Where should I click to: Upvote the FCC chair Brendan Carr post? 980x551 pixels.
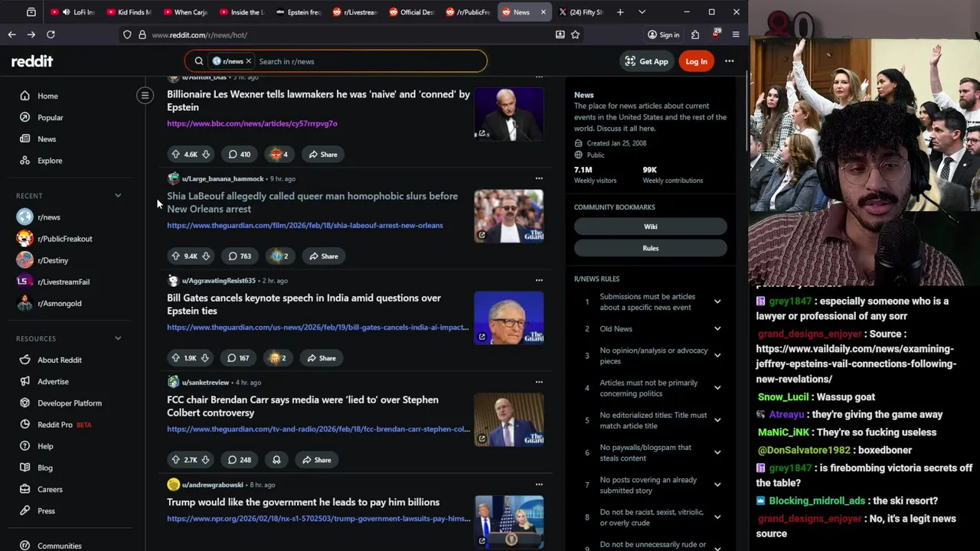tap(175, 460)
